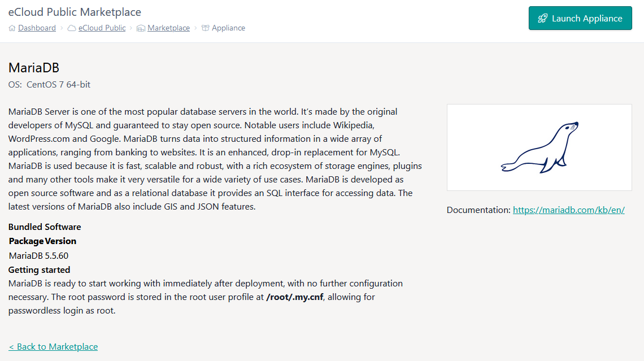Open the mariadb.com documentation link
Viewport: 644px width, 361px height.
point(568,210)
